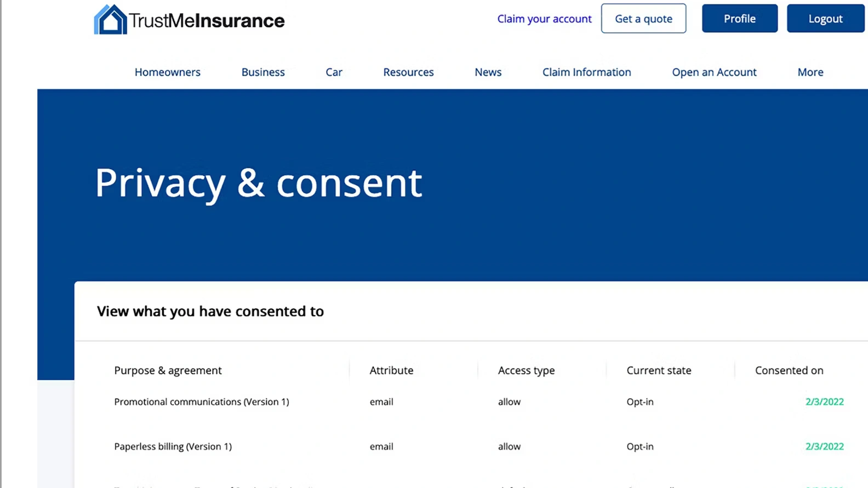
Task: Navigate to the News section
Action: coord(488,72)
